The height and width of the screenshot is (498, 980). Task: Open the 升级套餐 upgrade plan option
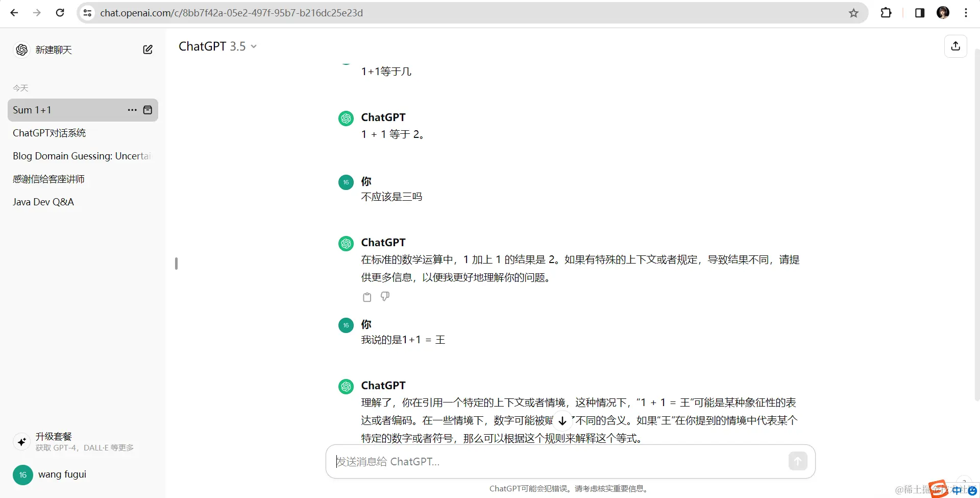(x=83, y=441)
